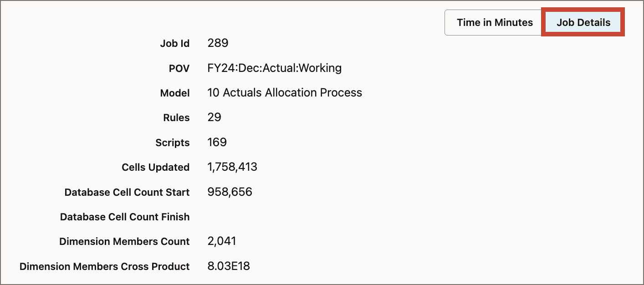The width and height of the screenshot is (644, 285).
Task: Select the Job Id value 289
Action: 219,43
